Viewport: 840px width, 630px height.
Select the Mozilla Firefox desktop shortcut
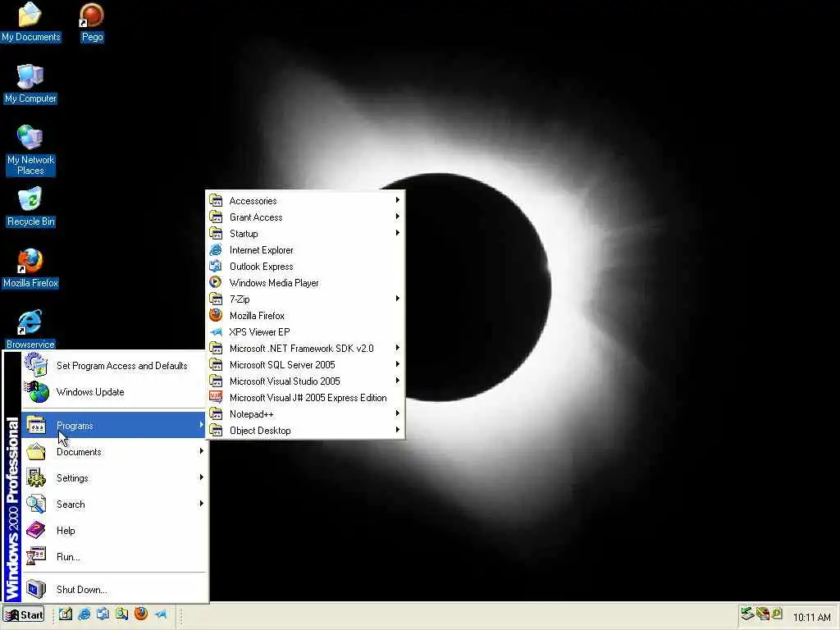click(x=30, y=269)
